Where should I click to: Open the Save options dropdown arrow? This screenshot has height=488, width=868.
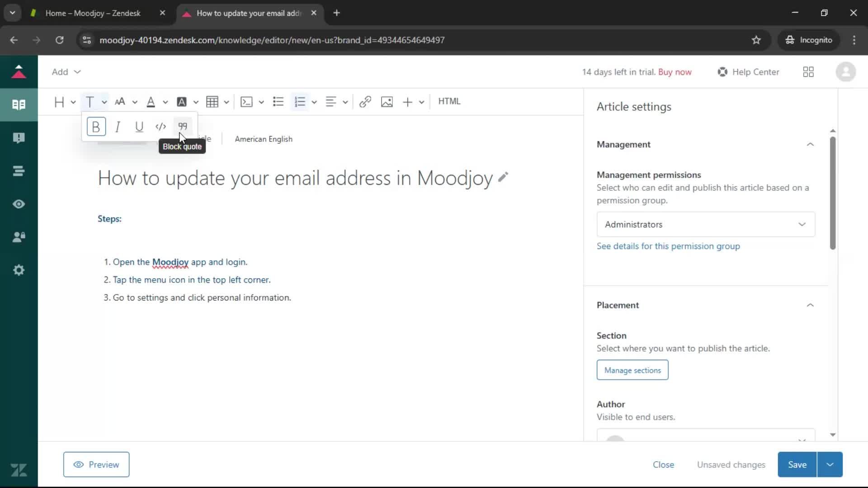pos(830,465)
